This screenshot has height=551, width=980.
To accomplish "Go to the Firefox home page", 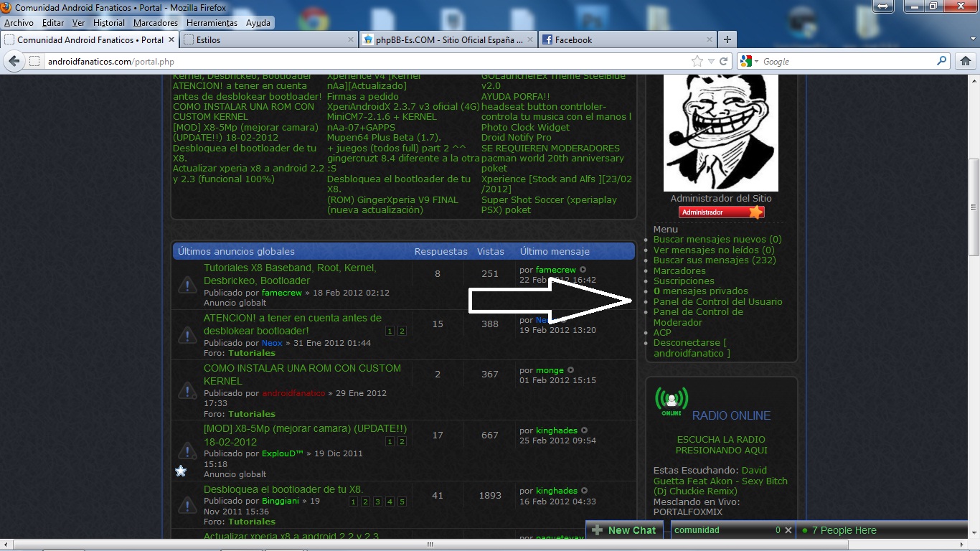I will coord(966,62).
